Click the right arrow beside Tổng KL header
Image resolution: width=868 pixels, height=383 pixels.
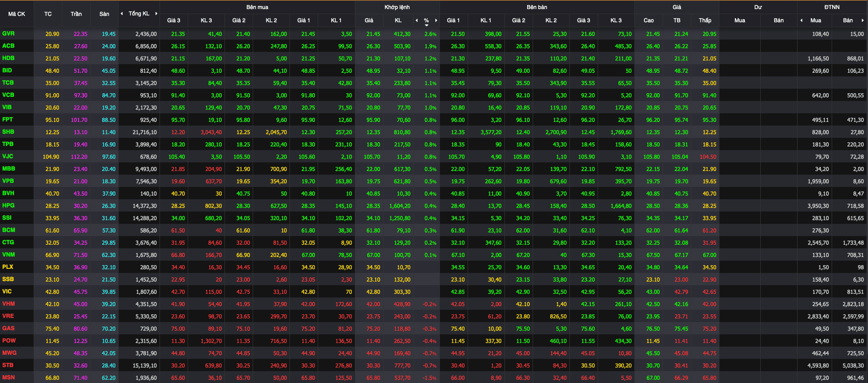[156, 14]
